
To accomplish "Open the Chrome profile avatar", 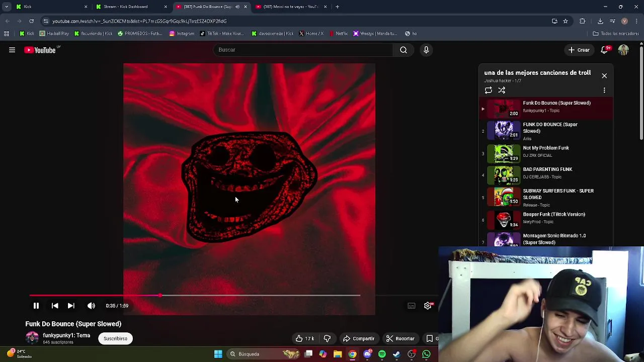I will (x=624, y=21).
